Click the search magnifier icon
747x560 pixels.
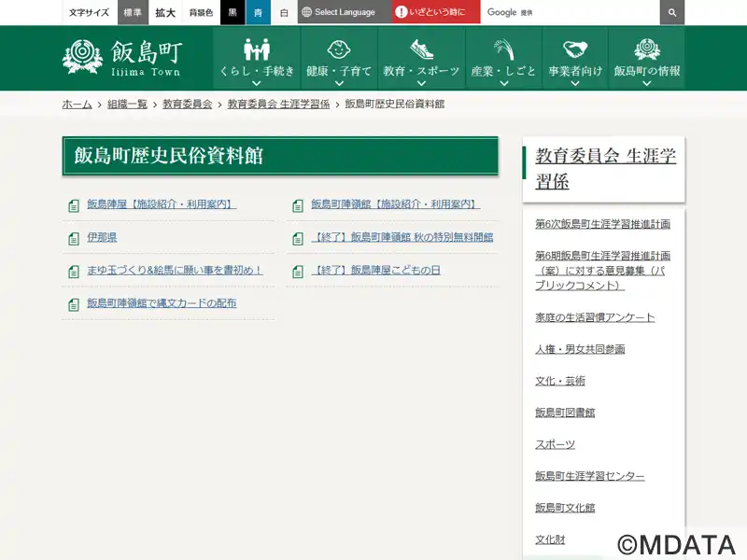671,12
